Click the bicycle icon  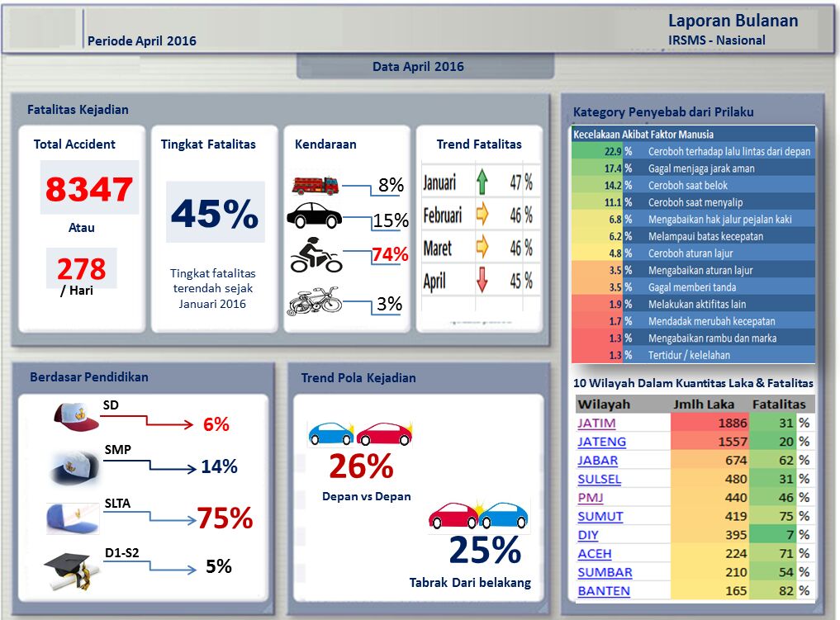[314, 301]
